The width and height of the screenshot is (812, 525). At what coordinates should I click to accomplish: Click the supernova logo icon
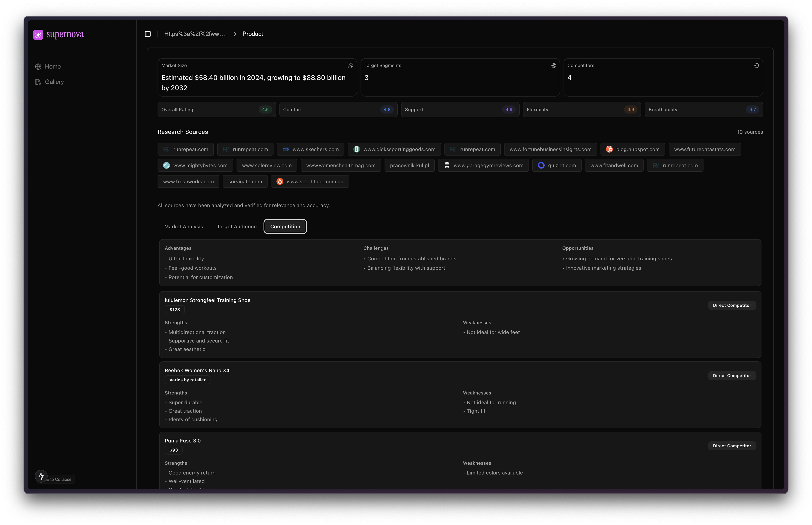[38, 34]
